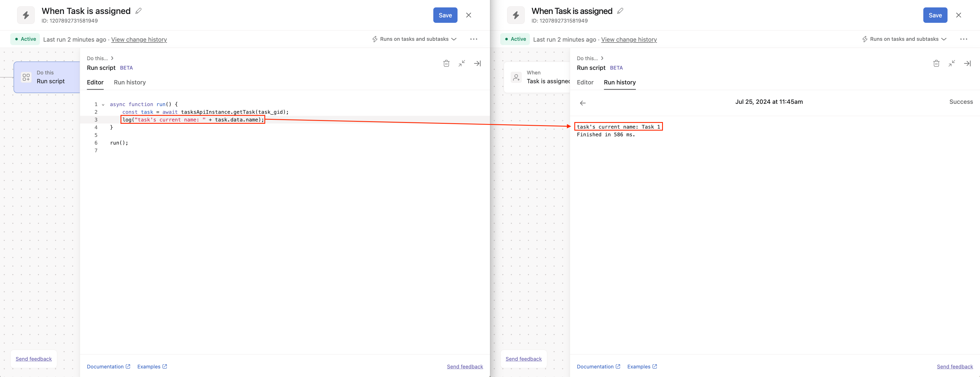Edit rule name pencil icon in left panel
The image size is (980, 377).
(x=138, y=11)
